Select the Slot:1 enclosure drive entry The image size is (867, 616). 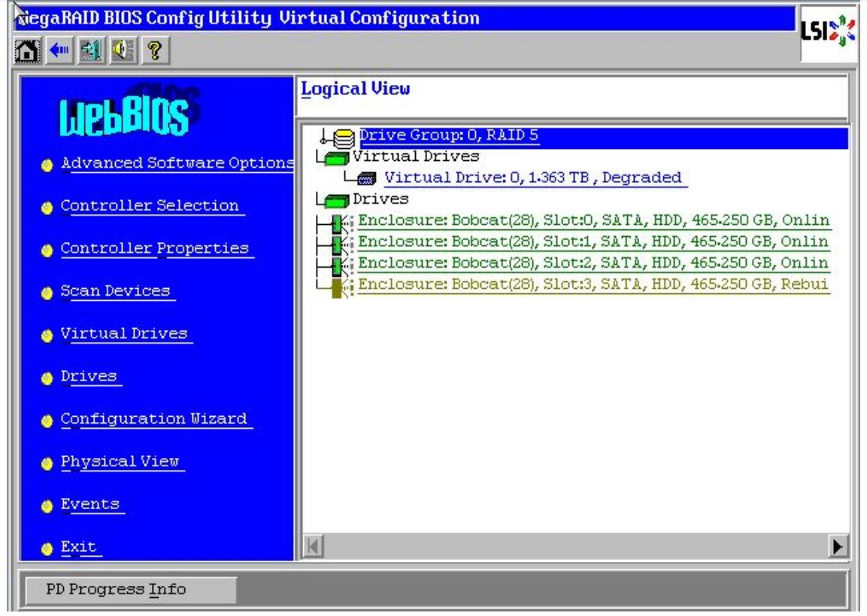pyautogui.click(x=593, y=241)
